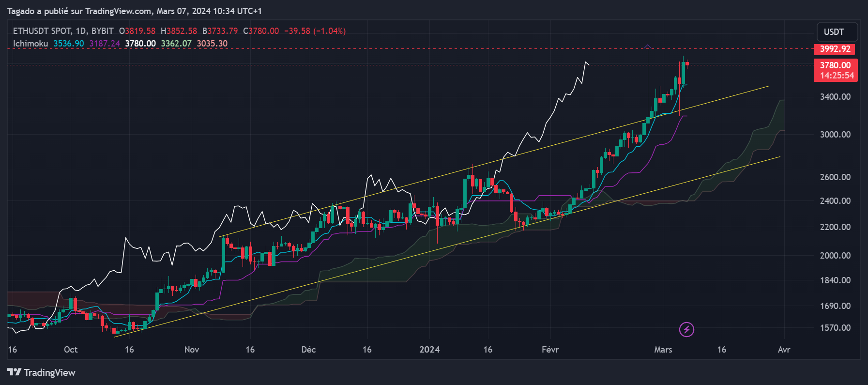Click the Avr label on time axis
Image resolution: width=868 pixels, height=385 pixels.
(x=784, y=350)
